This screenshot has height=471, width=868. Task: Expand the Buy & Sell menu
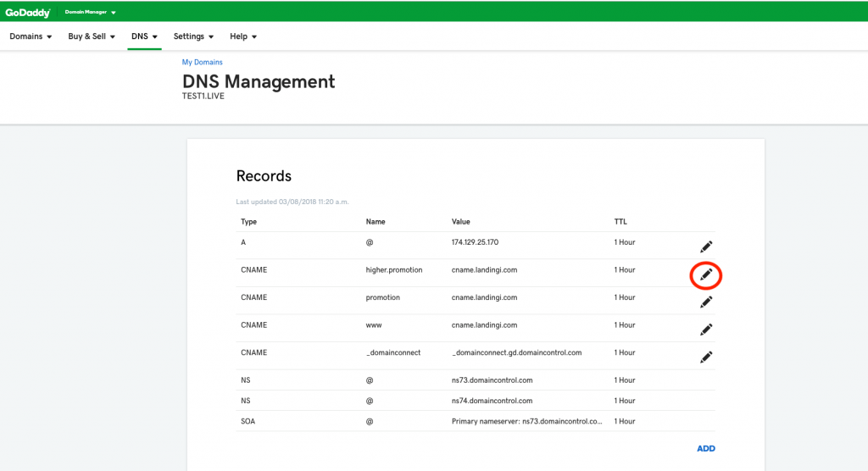(92, 36)
